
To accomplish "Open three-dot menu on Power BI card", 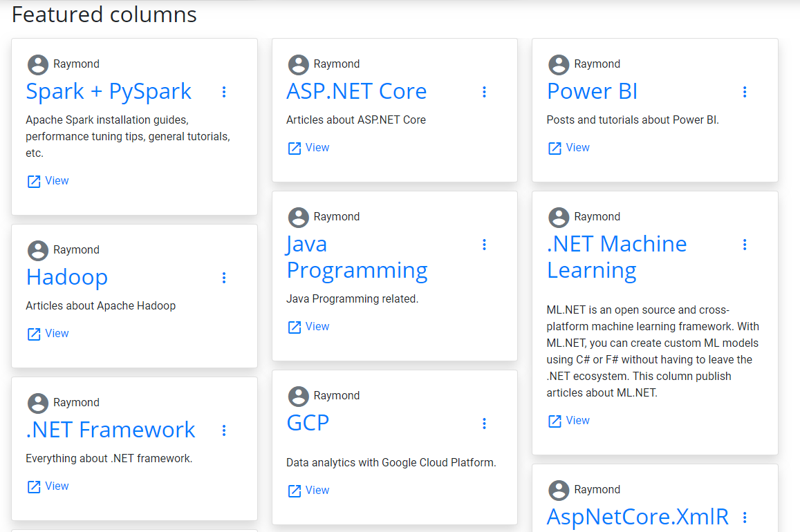I will 745,92.
